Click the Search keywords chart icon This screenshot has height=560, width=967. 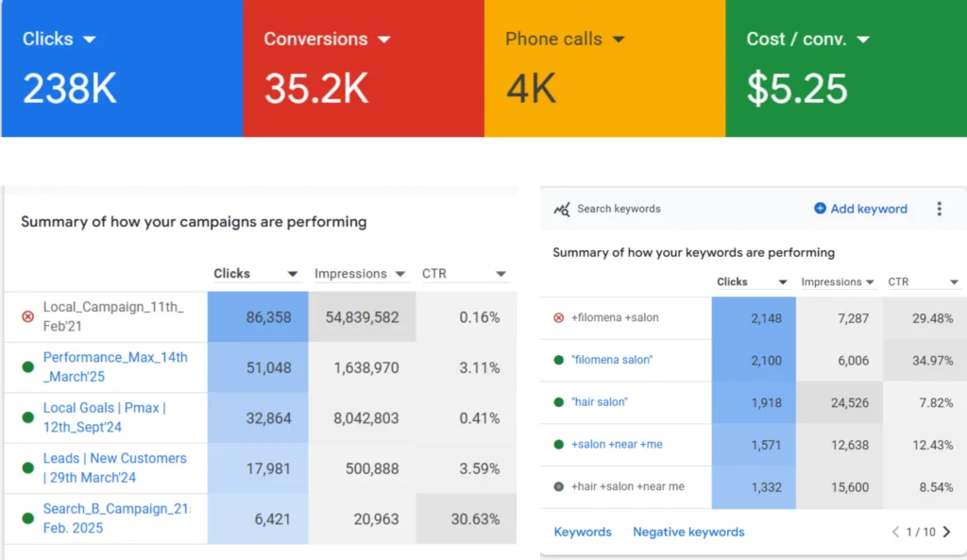[562, 209]
